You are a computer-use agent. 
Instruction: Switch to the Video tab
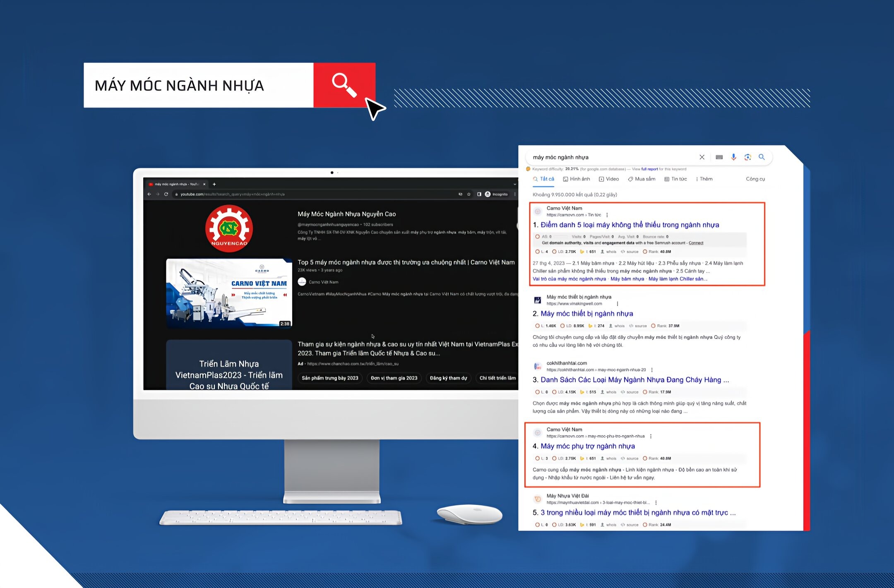coord(609,179)
